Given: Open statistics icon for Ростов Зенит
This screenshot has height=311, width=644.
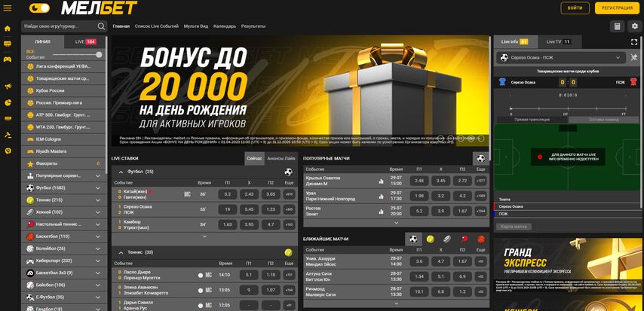Looking at the screenshot, I should pyautogui.click(x=381, y=212).
